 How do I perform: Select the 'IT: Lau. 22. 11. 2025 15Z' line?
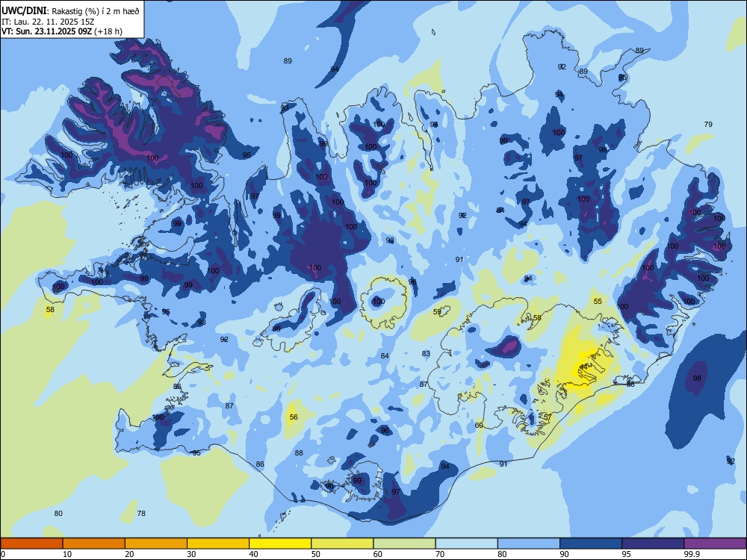pos(48,22)
